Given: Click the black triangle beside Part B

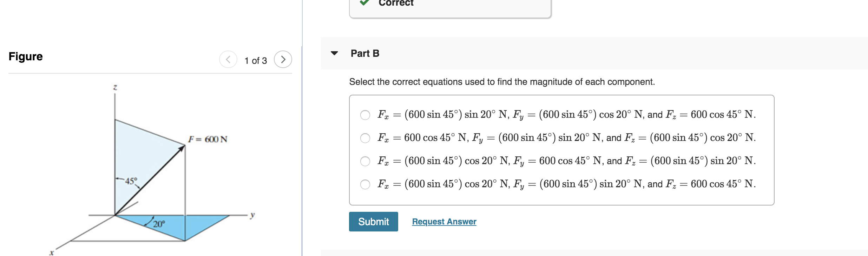Looking at the screenshot, I should point(334,53).
